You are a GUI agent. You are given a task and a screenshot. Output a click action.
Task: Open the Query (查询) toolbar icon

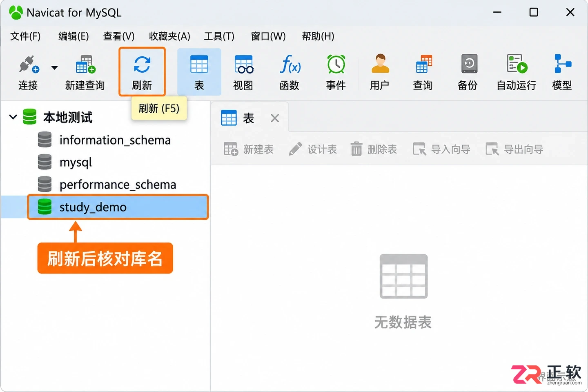tap(423, 65)
